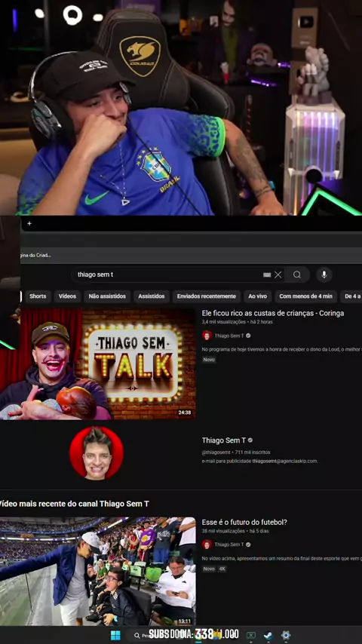
Task: Click channel avatar beside Esse é o futuro video
Action: click(x=207, y=544)
